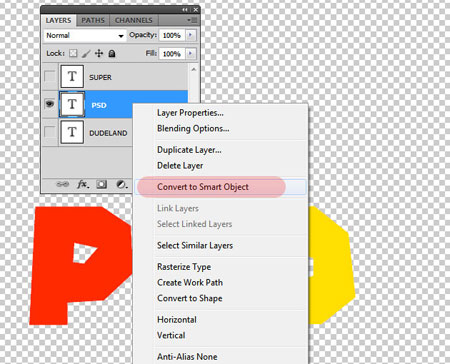Switch to the LAYERS tab
This screenshot has height=364, width=450.
point(58,20)
